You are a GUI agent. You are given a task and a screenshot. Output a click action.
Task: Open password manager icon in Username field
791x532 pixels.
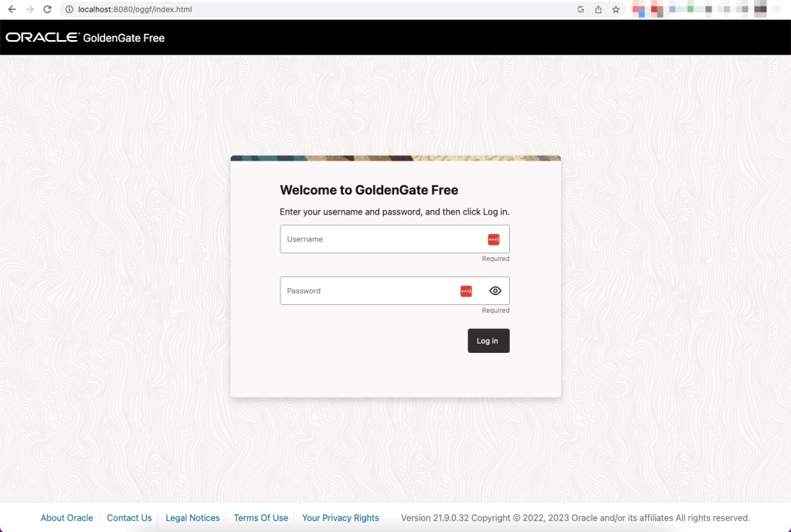point(494,239)
